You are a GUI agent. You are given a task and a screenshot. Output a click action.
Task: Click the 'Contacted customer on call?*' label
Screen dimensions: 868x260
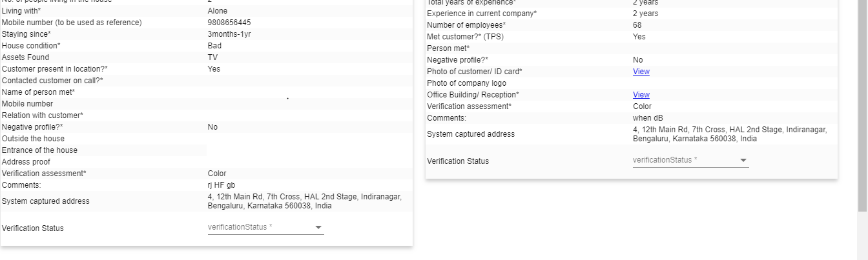click(x=52, y=81)
